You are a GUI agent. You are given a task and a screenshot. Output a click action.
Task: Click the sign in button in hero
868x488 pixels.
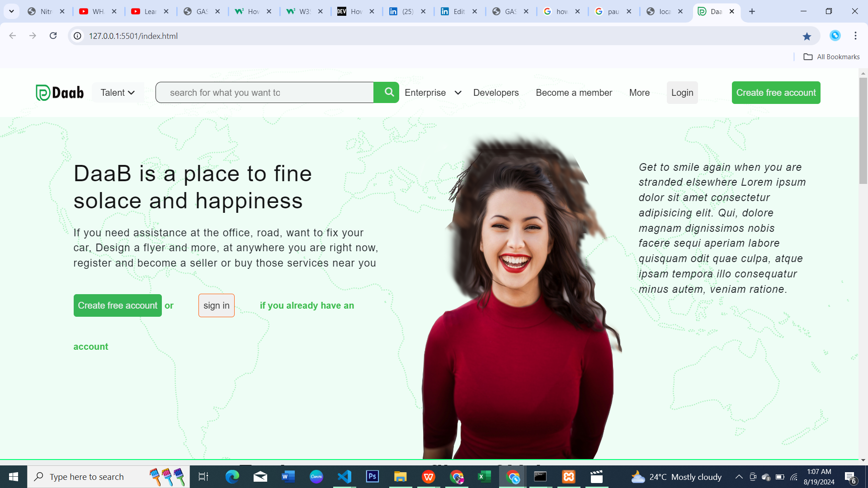[217, 305]
